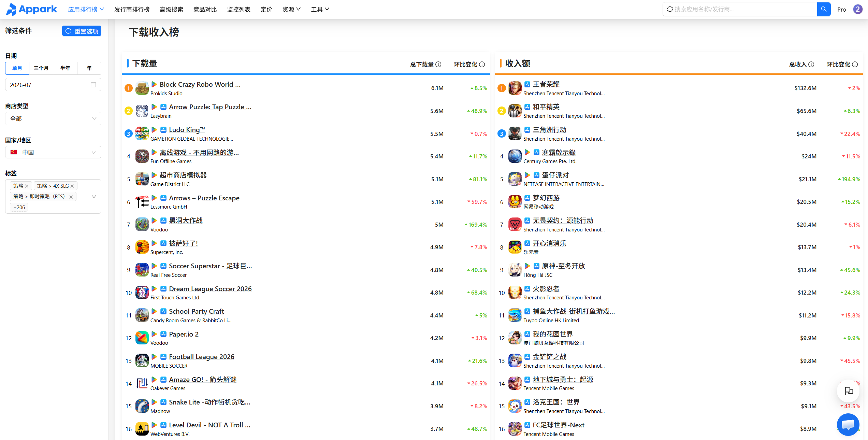Viewport: 868px width, 440px height.
Task: Click Google Play icon for 寒霜啟示錄
Action: point(527,152)
